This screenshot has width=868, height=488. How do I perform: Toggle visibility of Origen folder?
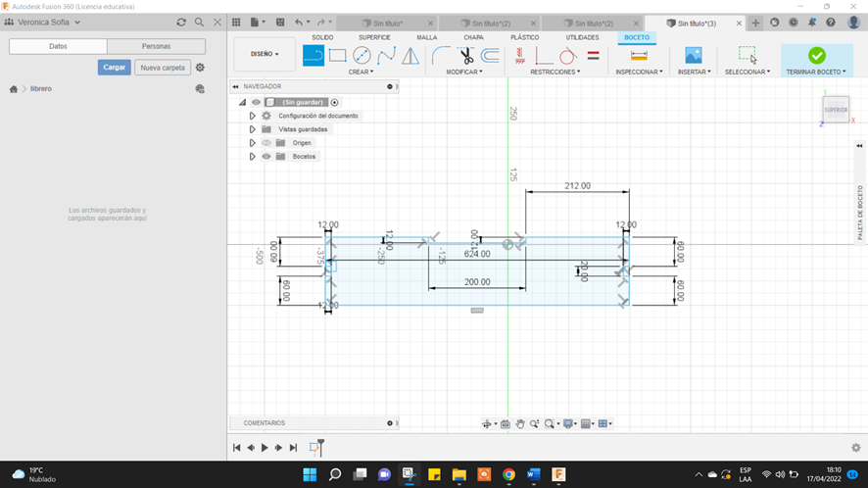(266, 143)
